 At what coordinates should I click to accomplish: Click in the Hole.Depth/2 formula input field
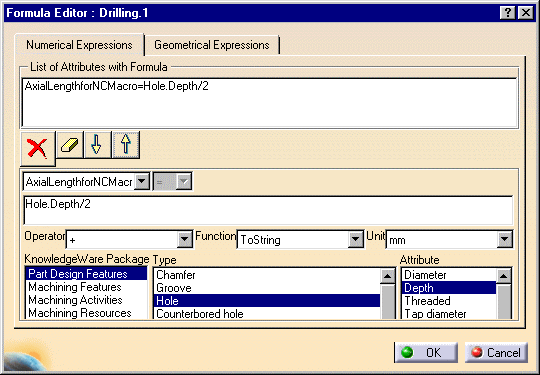[x=268, y=210]
